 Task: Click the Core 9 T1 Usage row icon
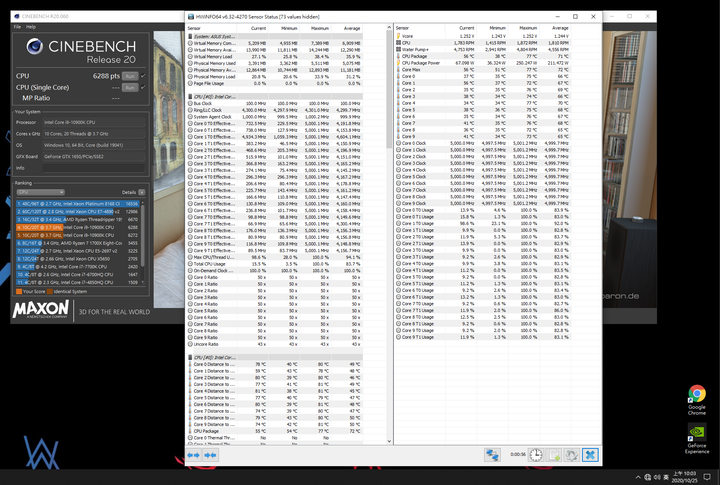(x=398, y=337)
